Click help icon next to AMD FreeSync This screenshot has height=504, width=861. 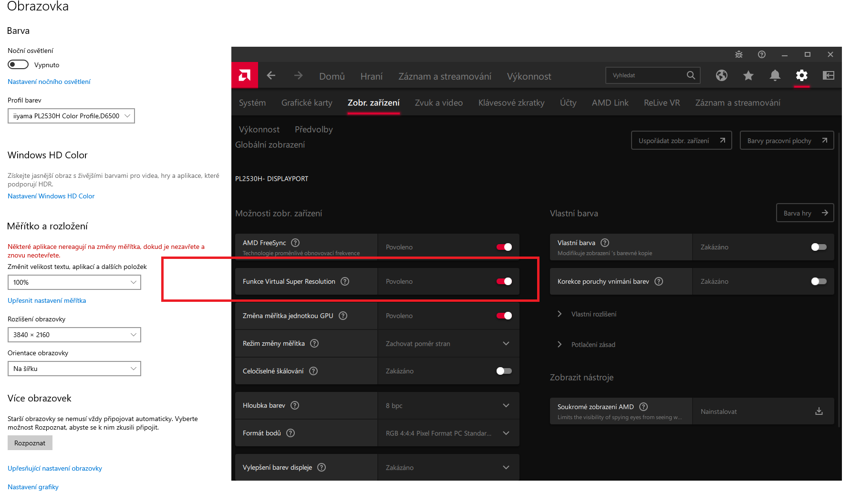coord(295,243)
